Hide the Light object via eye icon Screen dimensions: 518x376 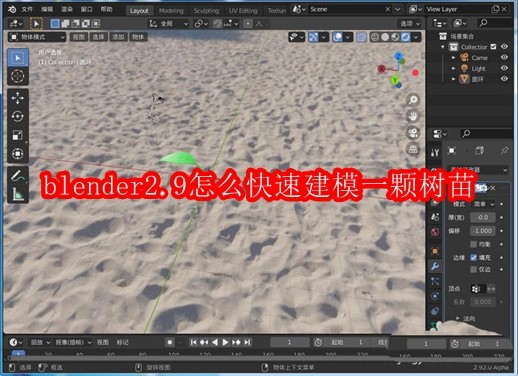504,68
